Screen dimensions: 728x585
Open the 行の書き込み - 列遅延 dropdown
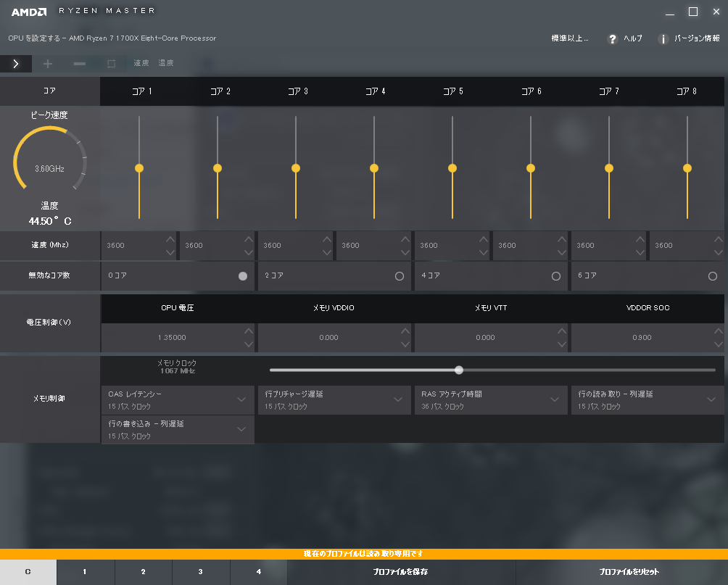(x=178, y=429)
